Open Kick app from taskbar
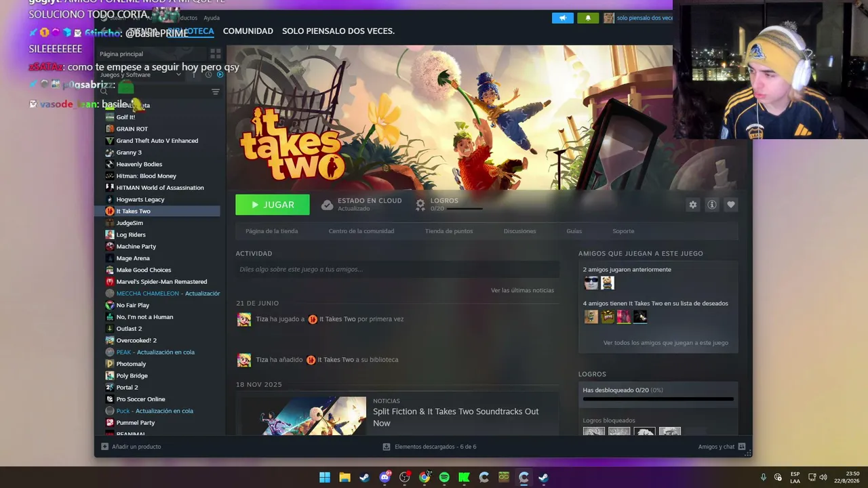868x488 pixels. [464, 477]
